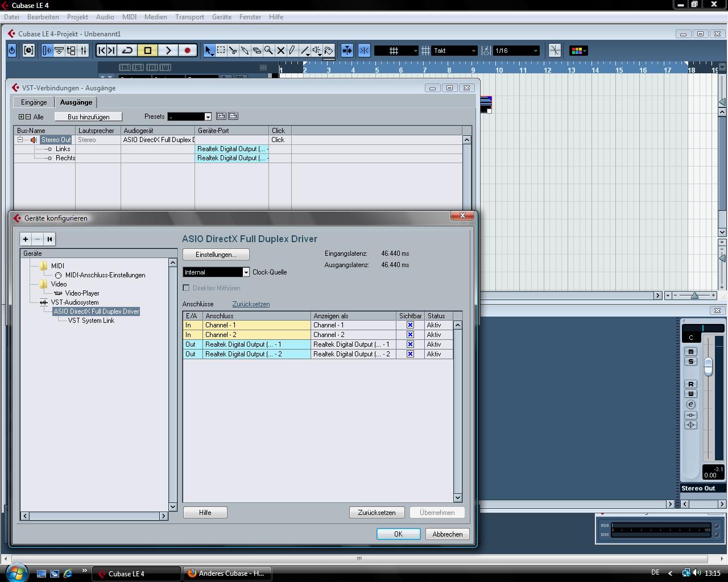The width and height of the screenshot is (728, 582).
Task: Mute the Stereo Out channel
Action: (x=690, y=352)
